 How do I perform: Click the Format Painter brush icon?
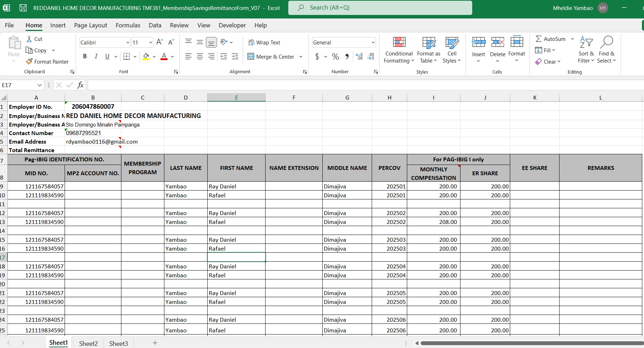[29, 61]
